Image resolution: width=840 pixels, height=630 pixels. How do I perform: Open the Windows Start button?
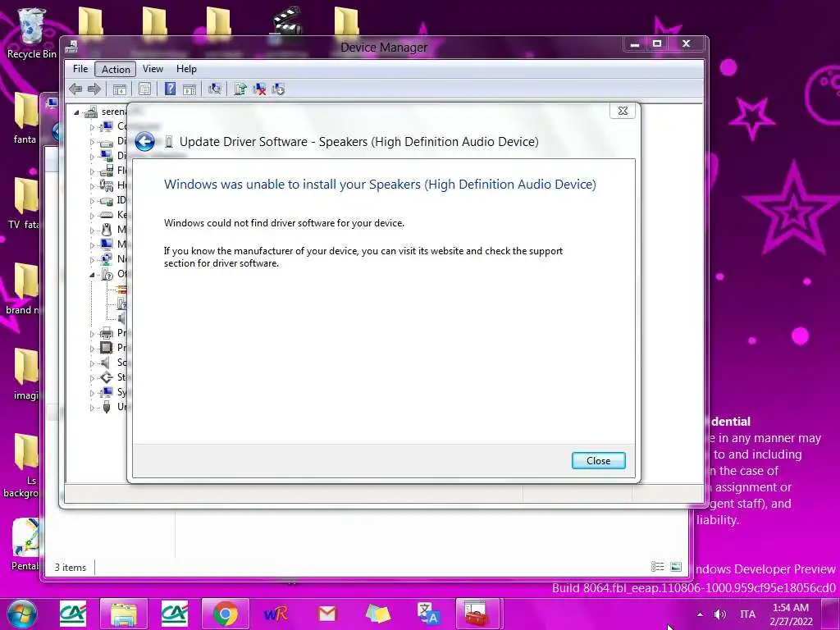point(21,614)
